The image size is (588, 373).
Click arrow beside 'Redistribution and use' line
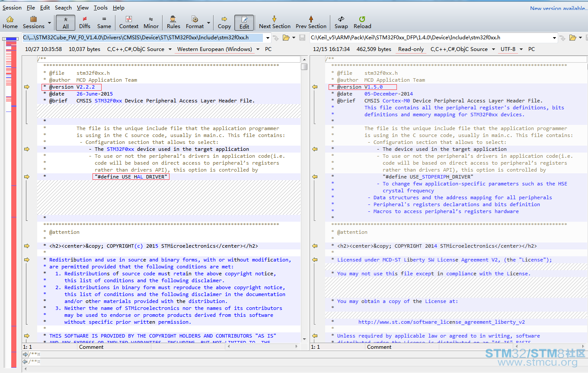27,260
